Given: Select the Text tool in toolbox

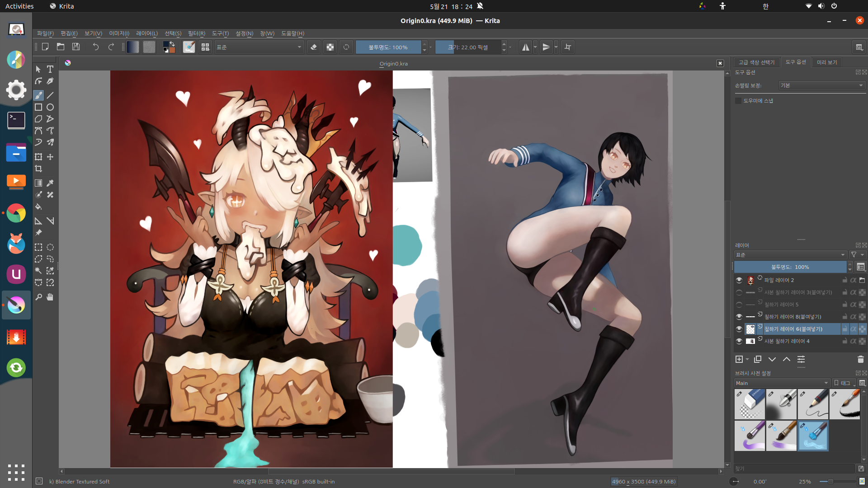Looking at the screenshot, I should point(50,69).
